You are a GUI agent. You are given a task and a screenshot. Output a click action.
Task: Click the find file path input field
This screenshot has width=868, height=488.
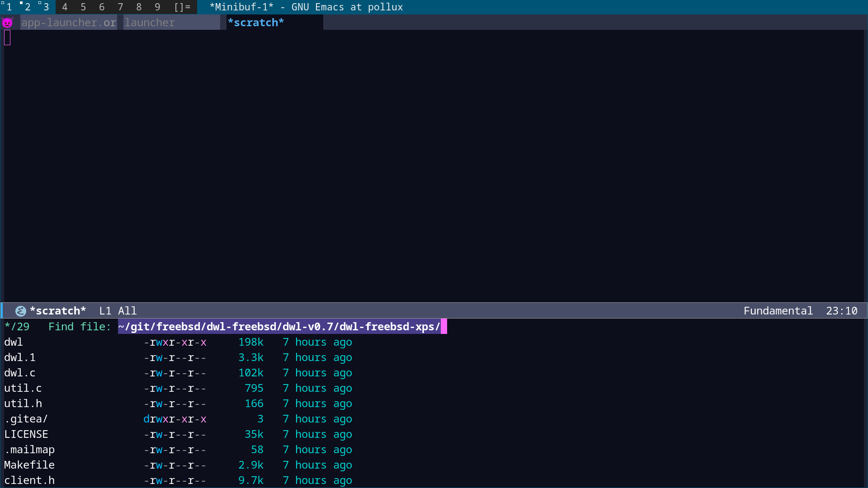(x=280, y=326)
